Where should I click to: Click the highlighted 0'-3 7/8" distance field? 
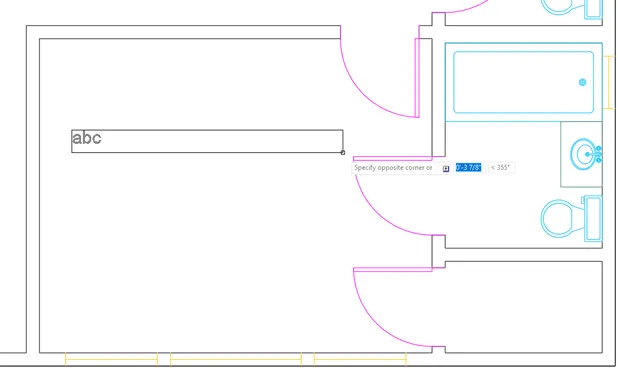point(469,167)
